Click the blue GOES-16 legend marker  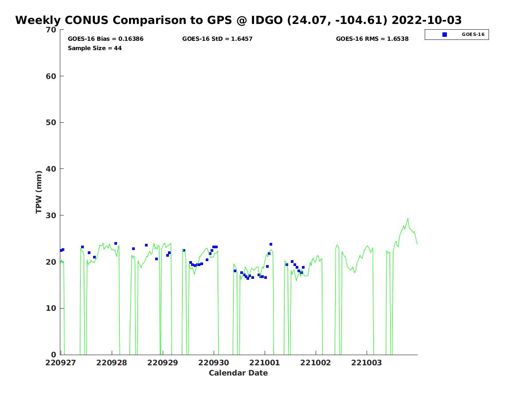(445, 35)
